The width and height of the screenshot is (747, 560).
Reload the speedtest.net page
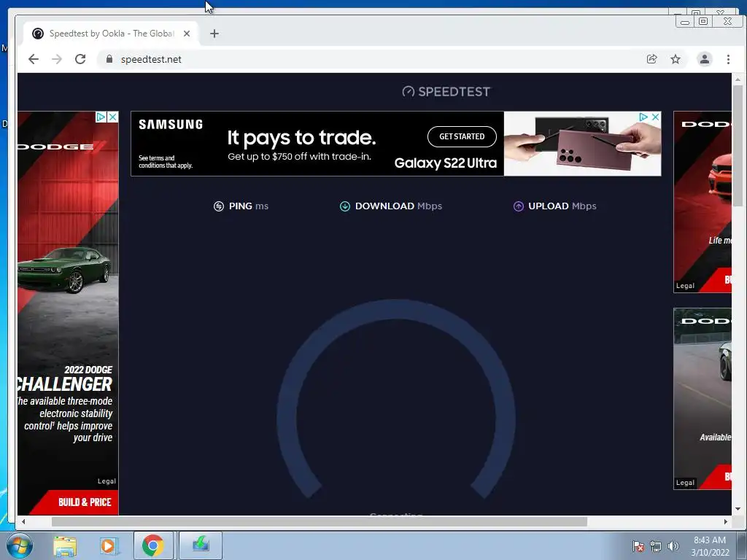pos(80,59)
